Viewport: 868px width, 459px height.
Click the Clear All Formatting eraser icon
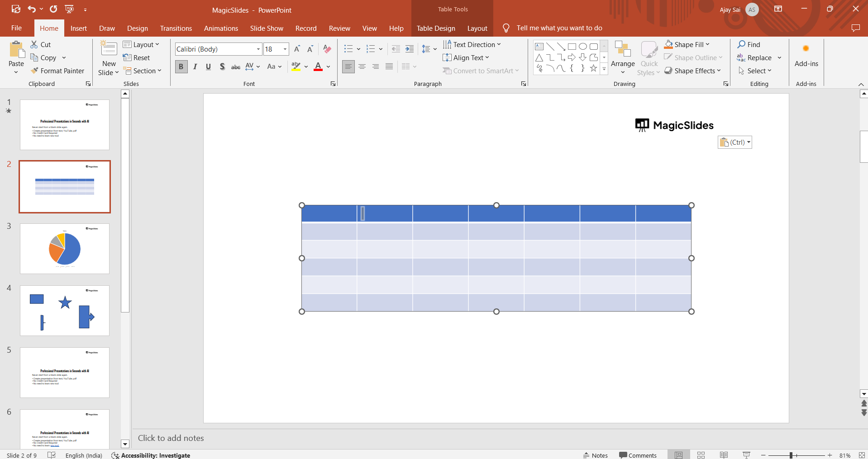(x=327, y=49)
